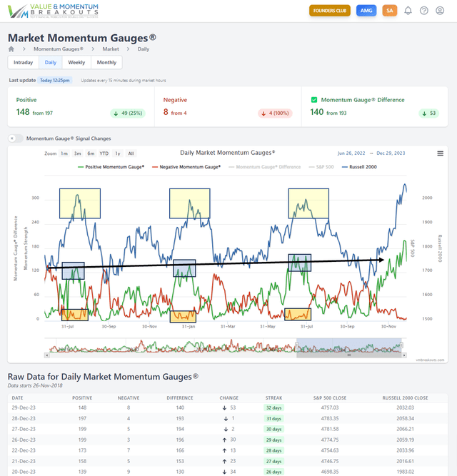Set chart zoom to 1m
The width and height of the screenshot is (457, 476).
coord(64,153)
